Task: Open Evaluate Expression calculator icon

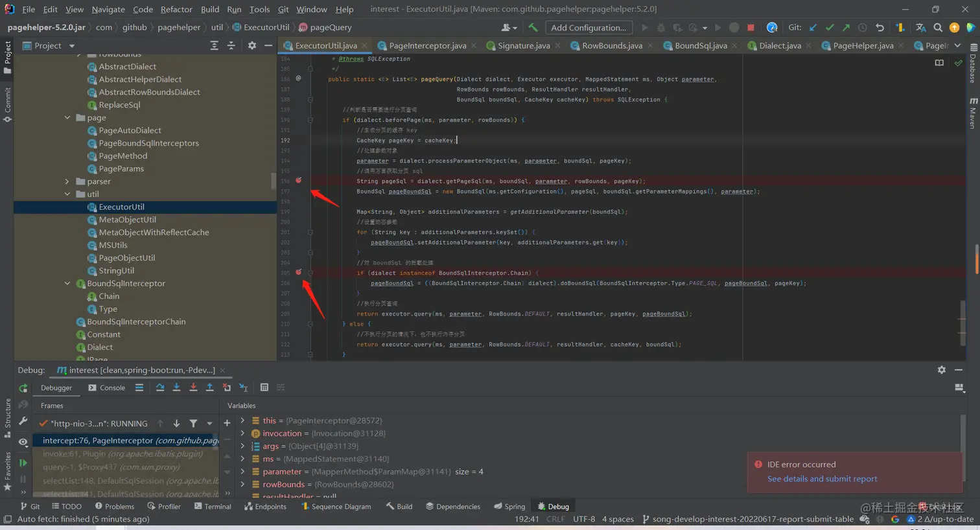Action: 264,387
